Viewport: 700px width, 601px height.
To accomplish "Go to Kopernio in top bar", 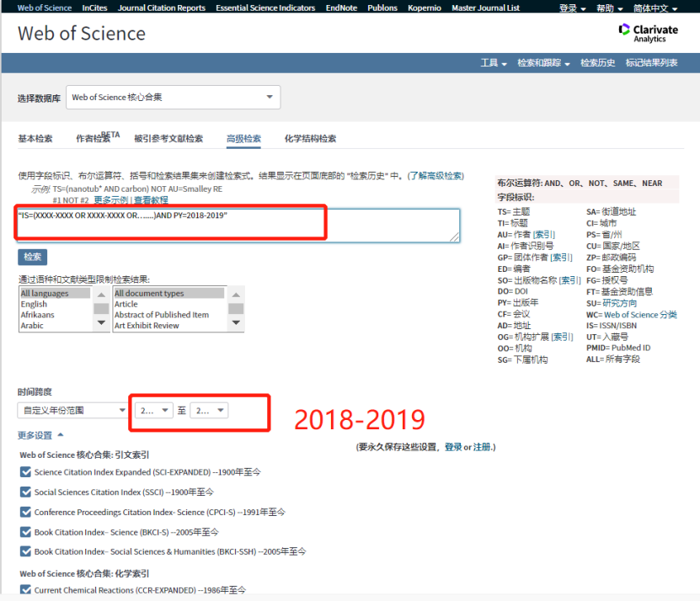I will (x=425, y=8).
